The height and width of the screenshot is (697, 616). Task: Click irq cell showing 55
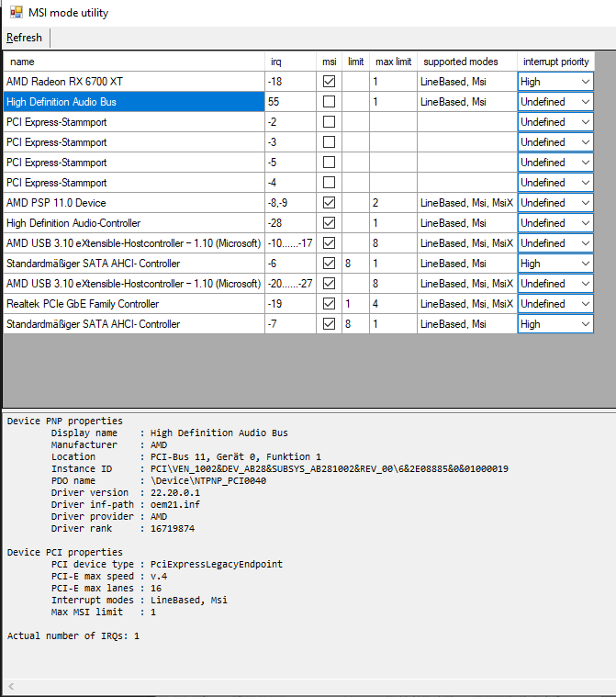pyautogui.click(x=290, y=102)
